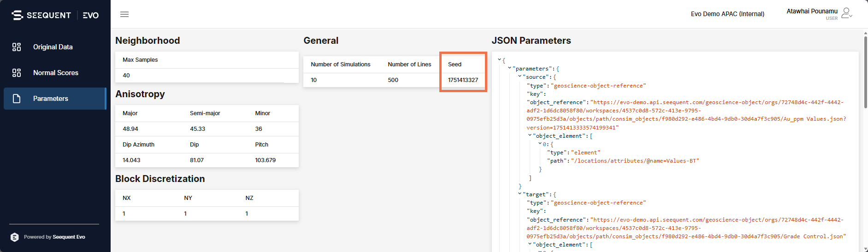Screen dimensions: 868x252
Task: Click the Original Data grid icon
Action: [x=17, y=47]
